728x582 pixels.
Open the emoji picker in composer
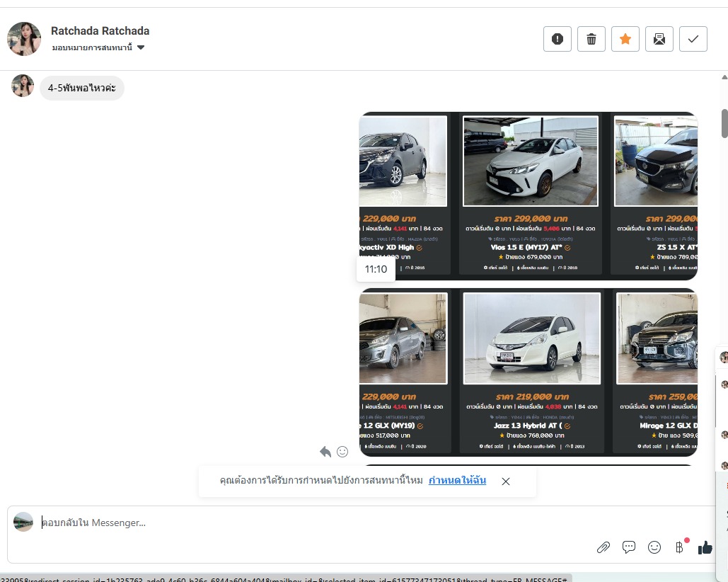(654, 547)
